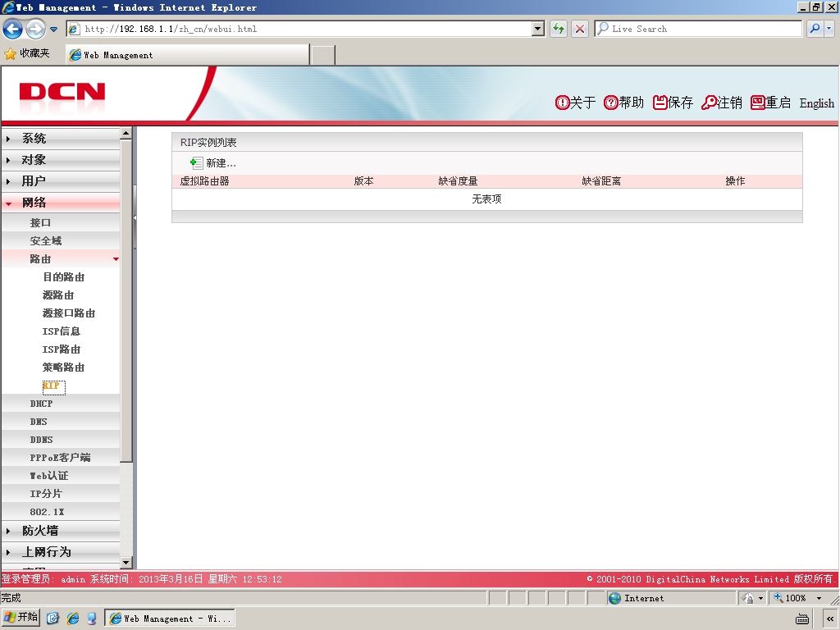The width and height of the screenshot is (840, 630).
Task: Open 策略路由 menu item
Action: (64, 367)
